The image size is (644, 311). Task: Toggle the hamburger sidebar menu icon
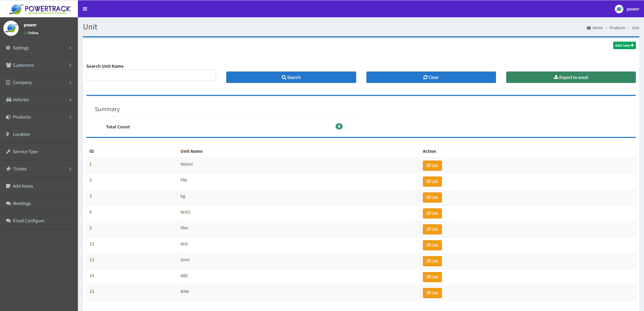[85, 9]
